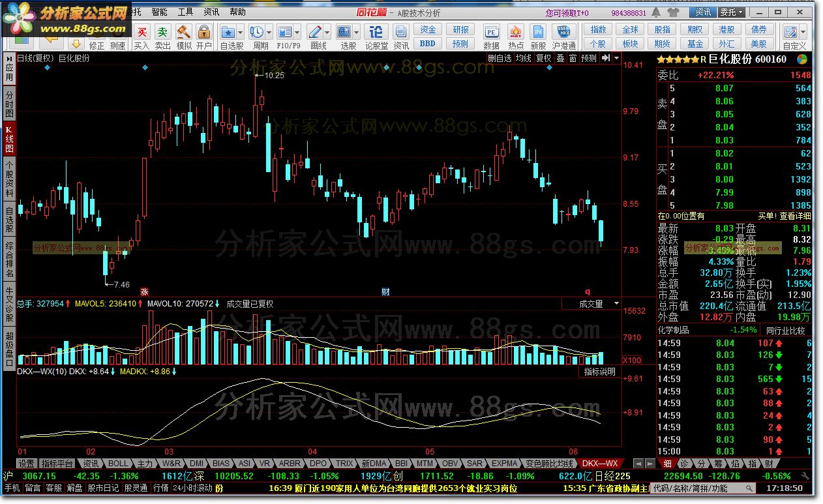823x504 pixels.
Task: Expand the 自定义 dropdown arrow
Action: pyautogui.click(x=803, y=31)
